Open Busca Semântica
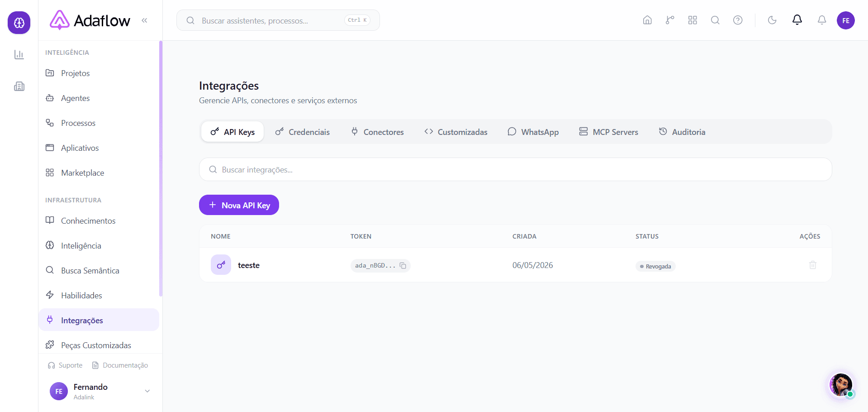Screen dimensions: 868x412 point(99,271)
